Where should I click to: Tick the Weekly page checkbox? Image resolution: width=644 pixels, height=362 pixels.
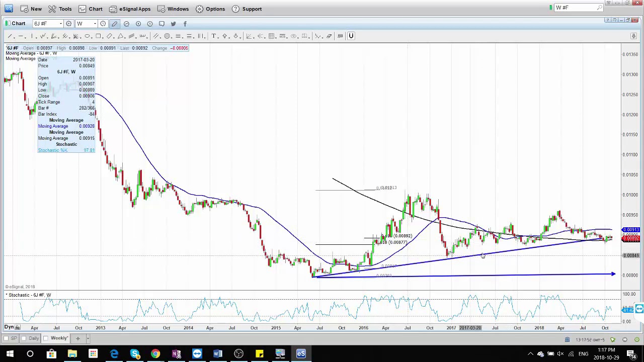pos(47,338)
